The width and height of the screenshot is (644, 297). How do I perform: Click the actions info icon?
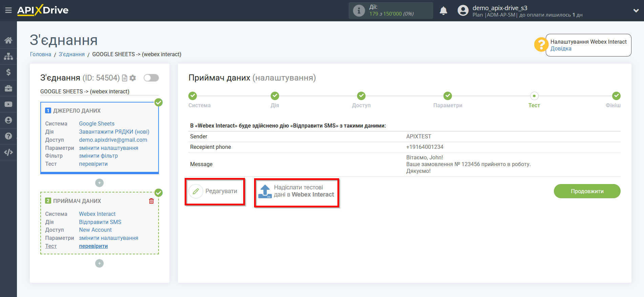359,10
